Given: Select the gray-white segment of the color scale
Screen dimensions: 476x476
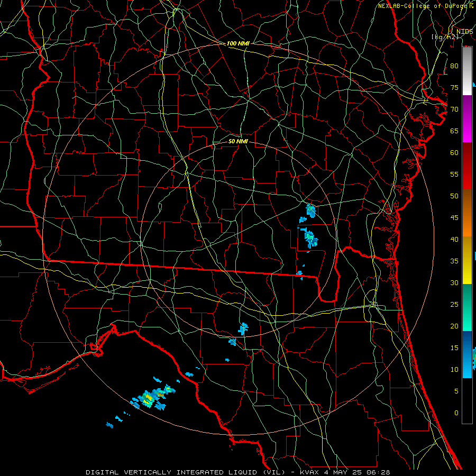Looking at the screenshot, I should [467, 71].
